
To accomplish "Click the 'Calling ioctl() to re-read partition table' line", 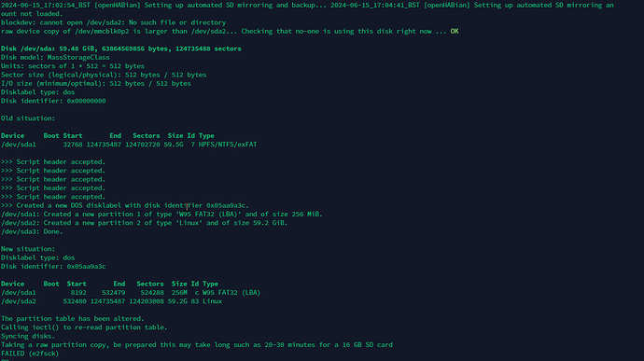I will (x=84, y=327).
